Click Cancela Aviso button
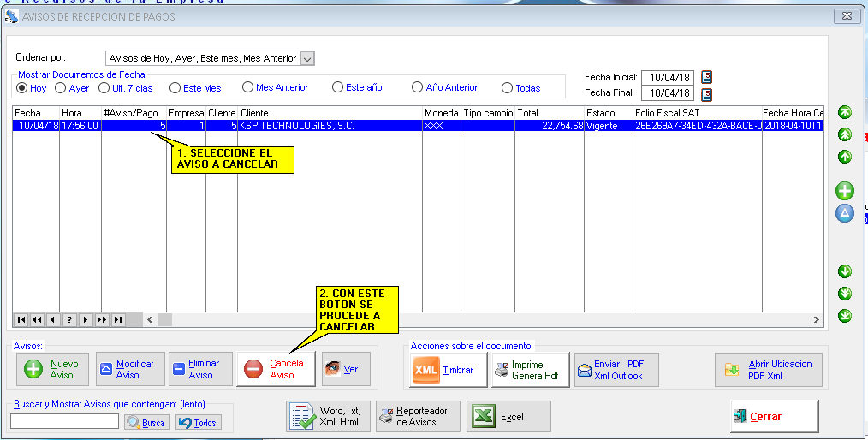The height and width of the screenshot is (440, 868). click(x=276, y=369)
